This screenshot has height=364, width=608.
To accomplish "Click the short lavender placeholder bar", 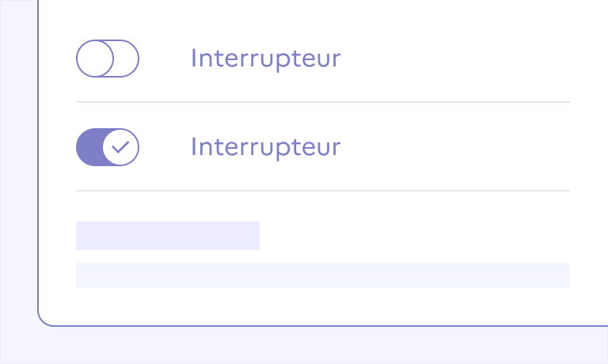I will pyautogui.click(x=168, y=236).
